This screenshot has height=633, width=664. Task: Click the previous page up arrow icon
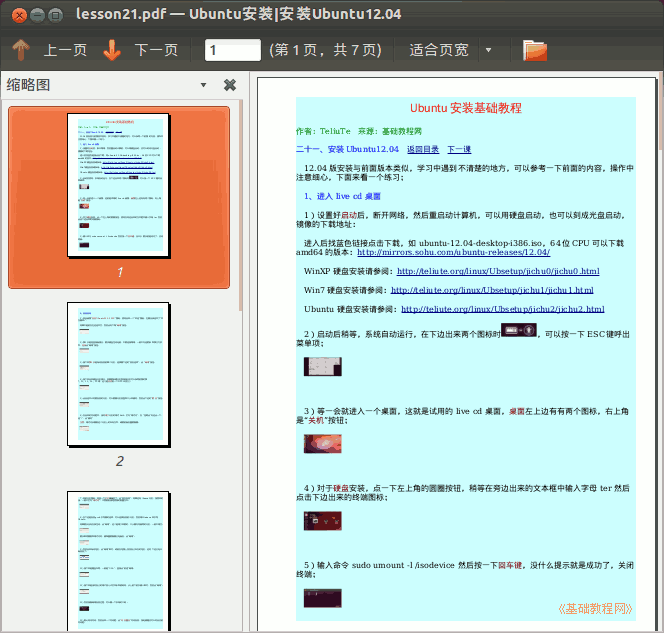tap(21, 50)
